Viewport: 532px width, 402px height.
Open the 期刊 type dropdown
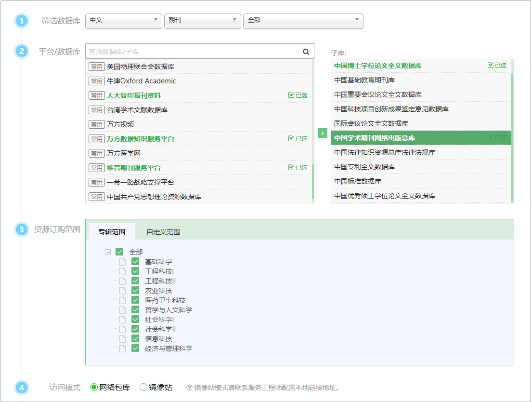tap(203, 21)
